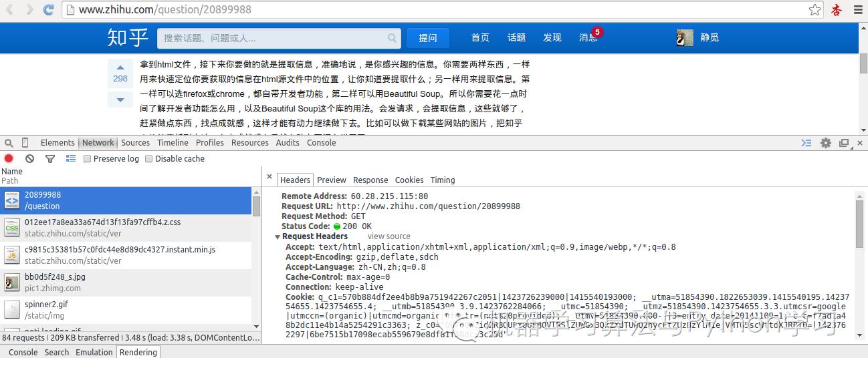Viewport: 868px width, 368px height.
Task: Switch to Elements tab
Action: [x=58, y=143]
